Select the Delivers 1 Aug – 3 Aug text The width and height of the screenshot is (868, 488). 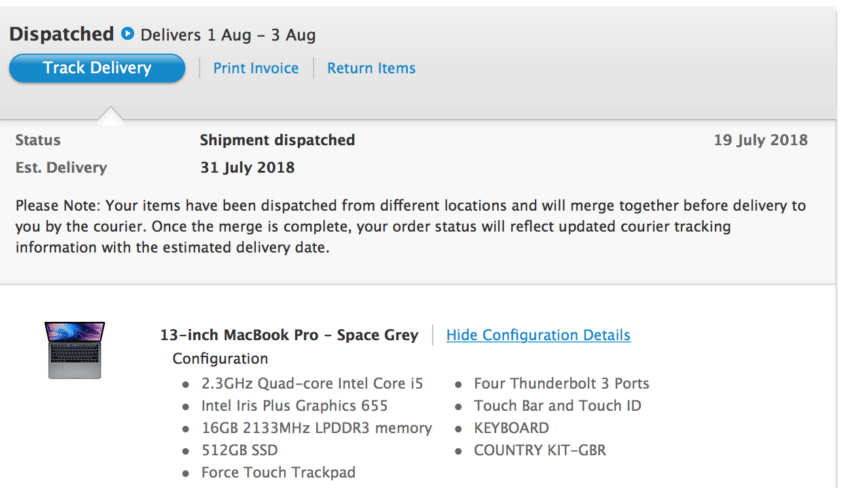point(228,35)
